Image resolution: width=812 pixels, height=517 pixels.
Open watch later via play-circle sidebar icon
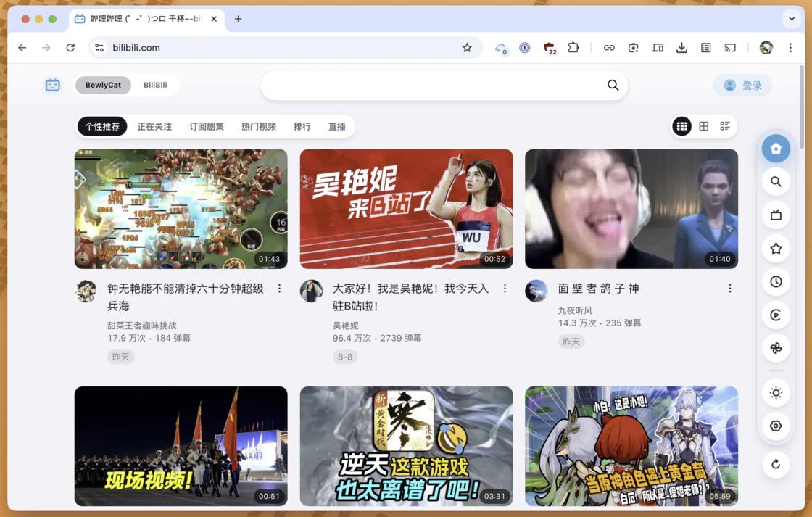coord(776,315)
